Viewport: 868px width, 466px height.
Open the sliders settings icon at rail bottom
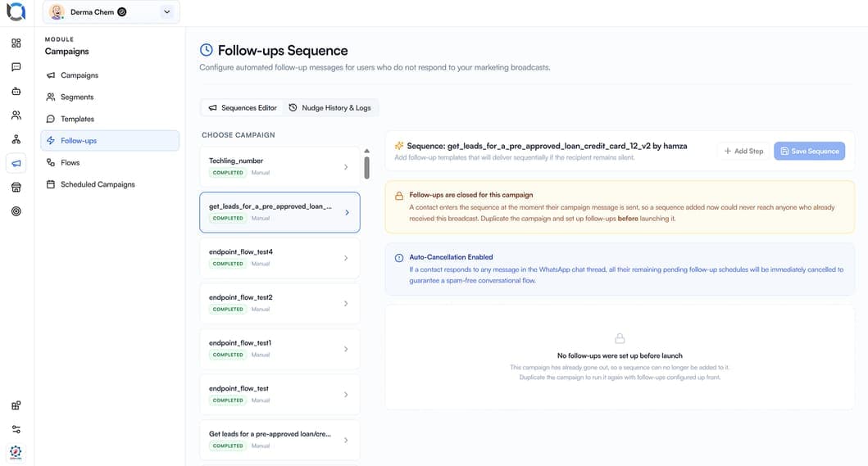16,429
